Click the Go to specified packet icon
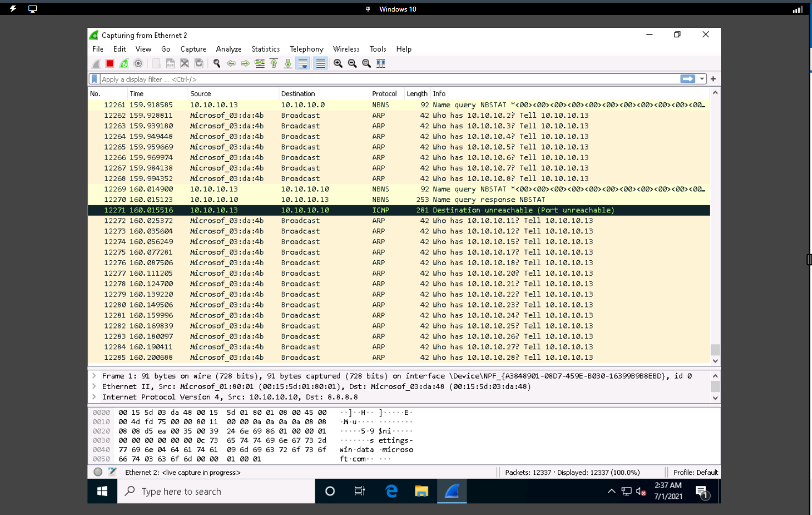The height and width of the screenshot is (515, 812). click(260, 64)
